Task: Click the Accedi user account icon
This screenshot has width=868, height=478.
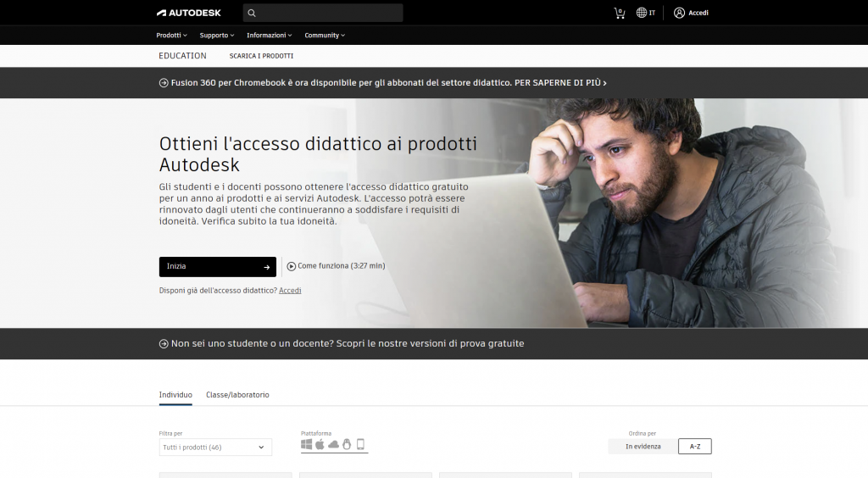Action: point(679,13)
